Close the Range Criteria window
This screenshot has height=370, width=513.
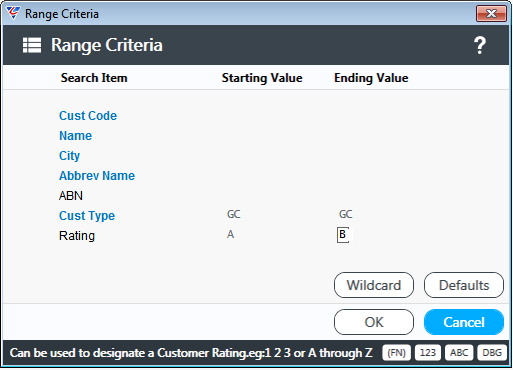tap(491, 14)
